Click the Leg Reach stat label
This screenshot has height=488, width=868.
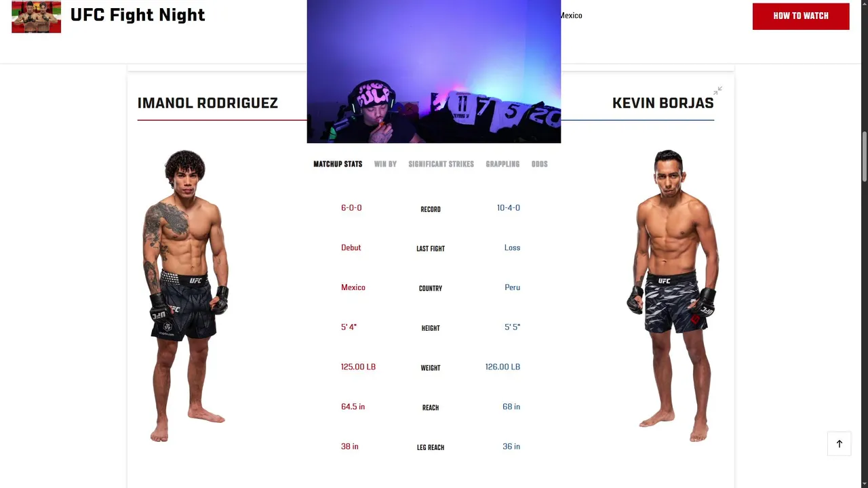(431, 447)
